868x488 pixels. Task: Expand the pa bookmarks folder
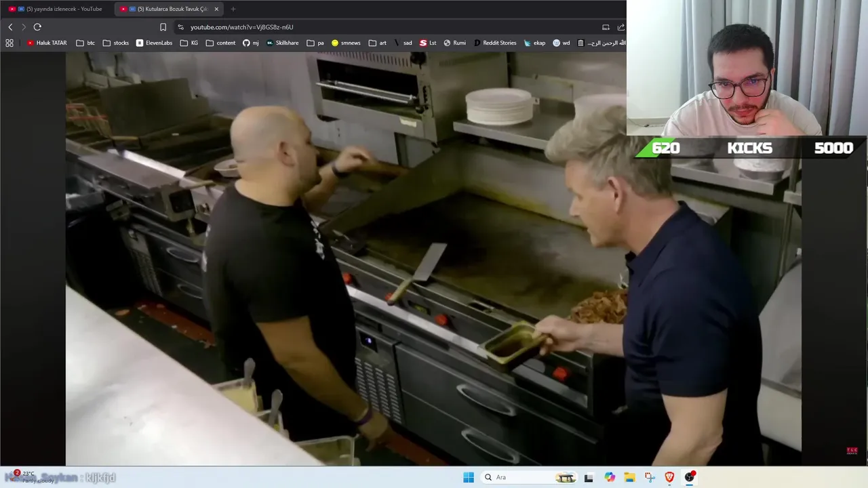click(315, 43)
